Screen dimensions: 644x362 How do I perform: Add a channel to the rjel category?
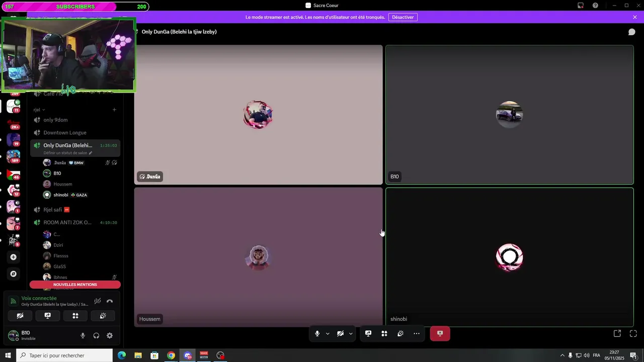pos(114,110)
